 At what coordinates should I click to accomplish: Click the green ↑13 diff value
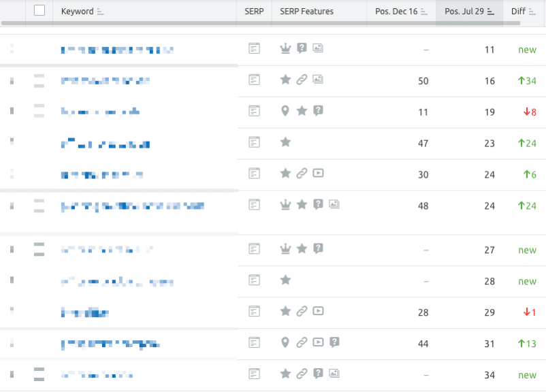527,344
